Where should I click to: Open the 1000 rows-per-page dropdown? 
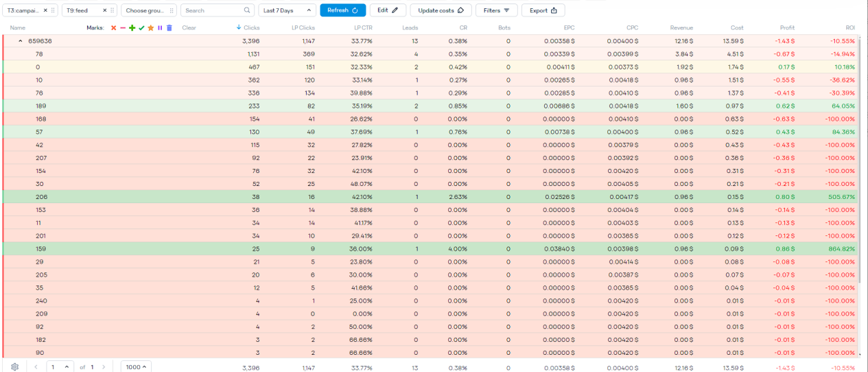click(x=136, y=367)
